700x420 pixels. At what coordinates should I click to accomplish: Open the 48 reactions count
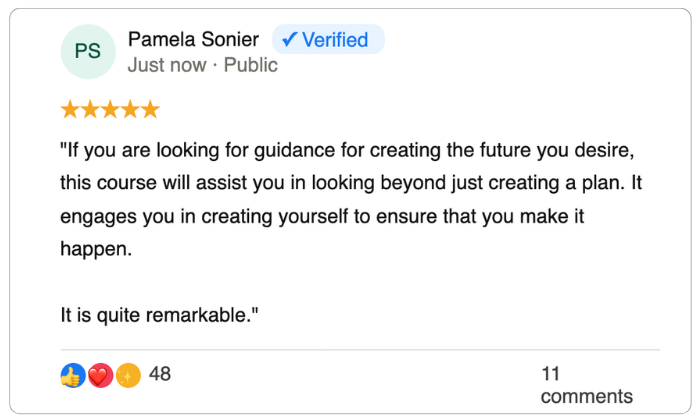[160, 375]
